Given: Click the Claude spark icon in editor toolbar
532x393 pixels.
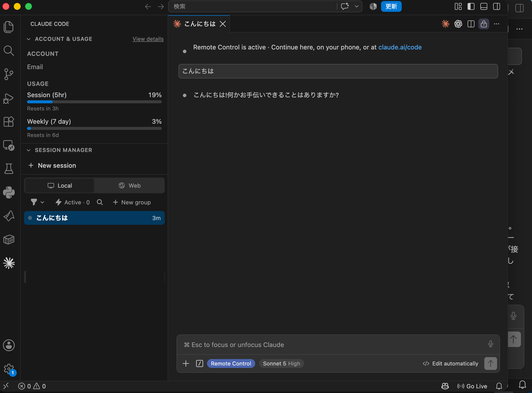Looking at the screenshot, I should pyautogui.click(x=445, y=24).
